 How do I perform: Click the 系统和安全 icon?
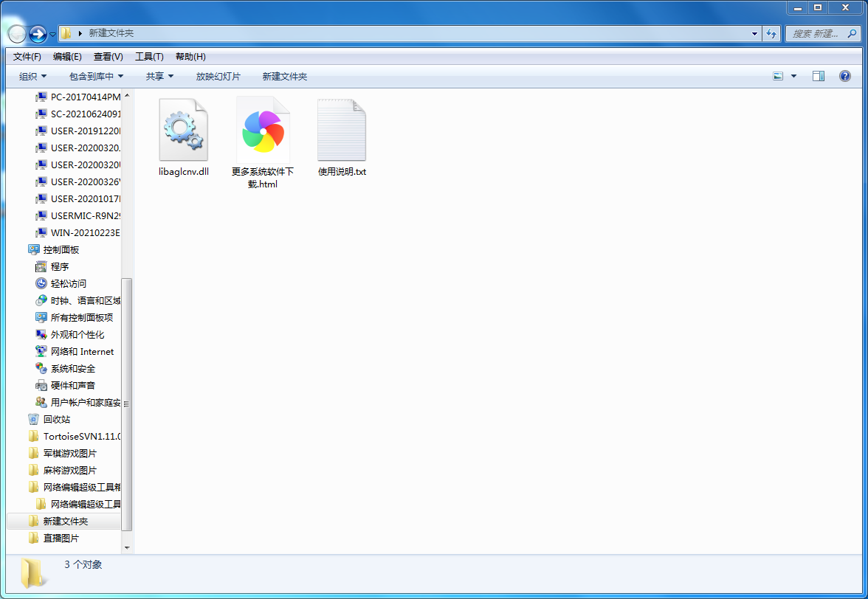[x=41, y=368]
